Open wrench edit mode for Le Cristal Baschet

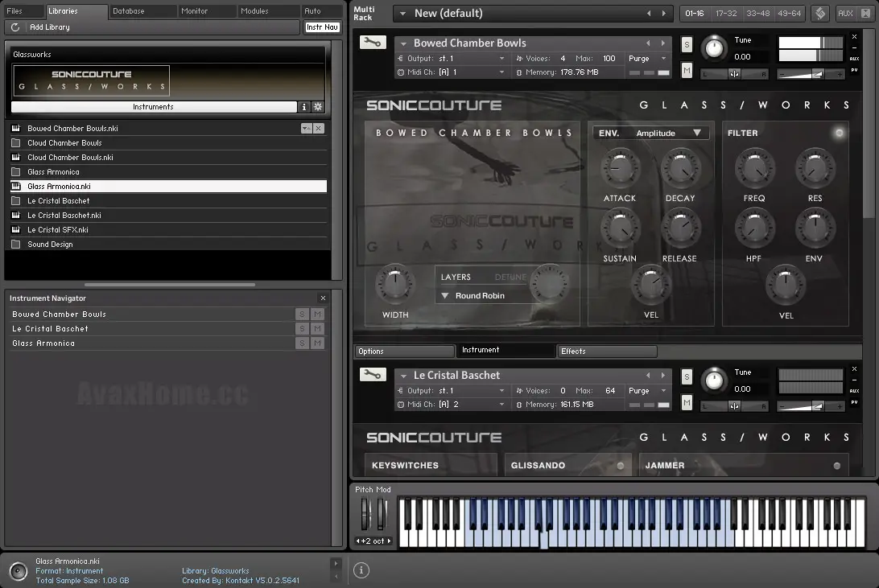point(373,374)
